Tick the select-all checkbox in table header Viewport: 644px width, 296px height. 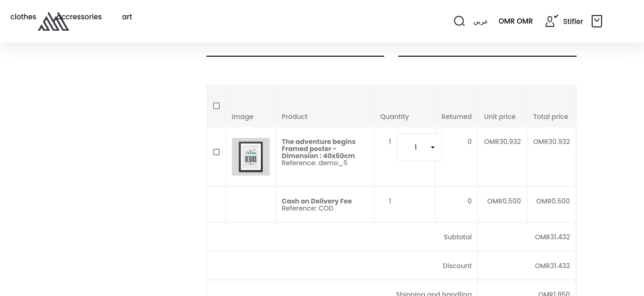coord(216,106)
